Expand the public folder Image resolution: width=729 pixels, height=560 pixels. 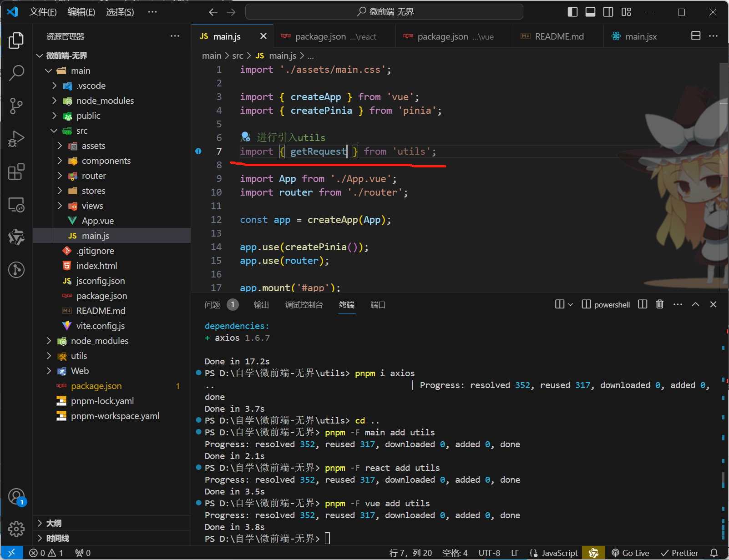click(x=54, y=116)
